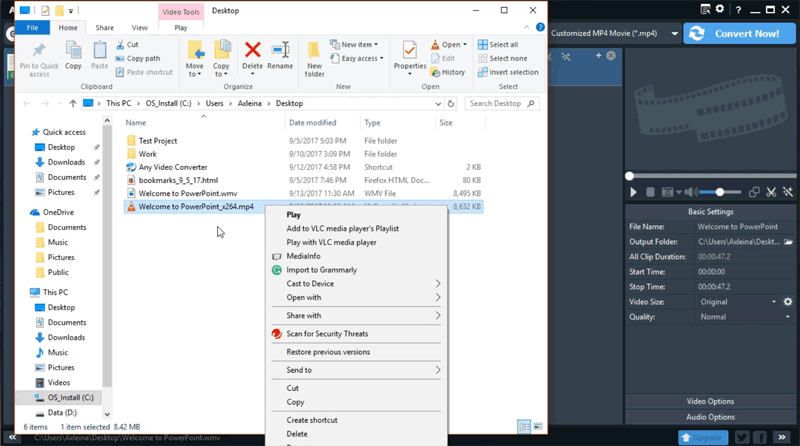The height and width of the screenshot is (446, 800).
Task: Open the Video Size dropdown
Action: click(737, 302)
